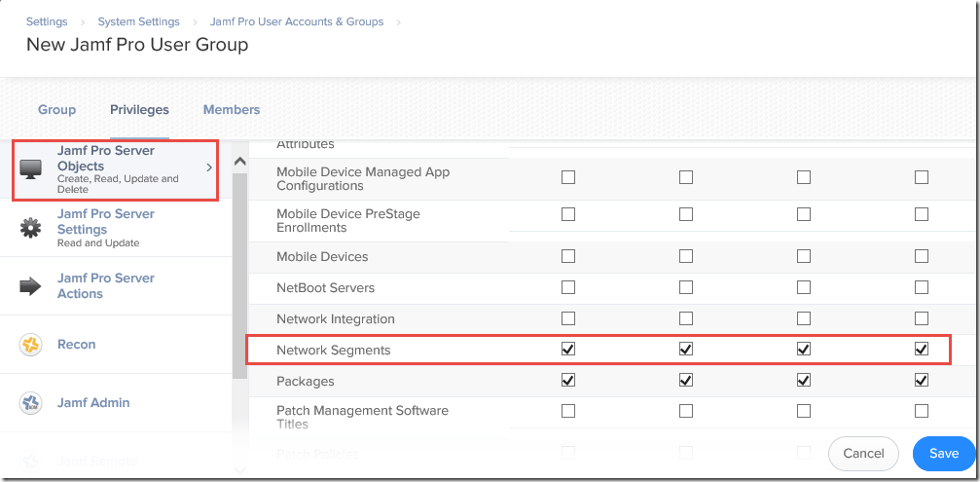
Task: Click the Network Segments row label
Action: (333, 351)
